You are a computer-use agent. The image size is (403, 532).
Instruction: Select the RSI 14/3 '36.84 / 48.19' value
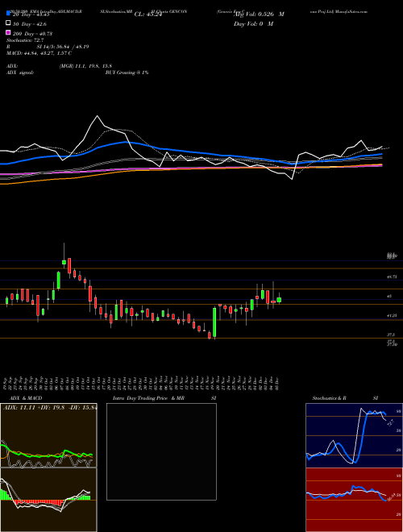[x=73, y=47]
